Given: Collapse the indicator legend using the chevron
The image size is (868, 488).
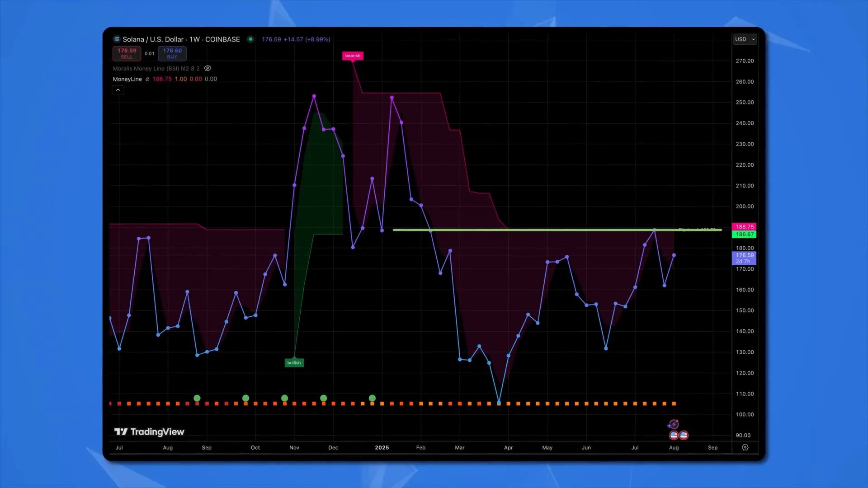Looking at the screenshot, I should pyautogui.click(x=118, y=90).
